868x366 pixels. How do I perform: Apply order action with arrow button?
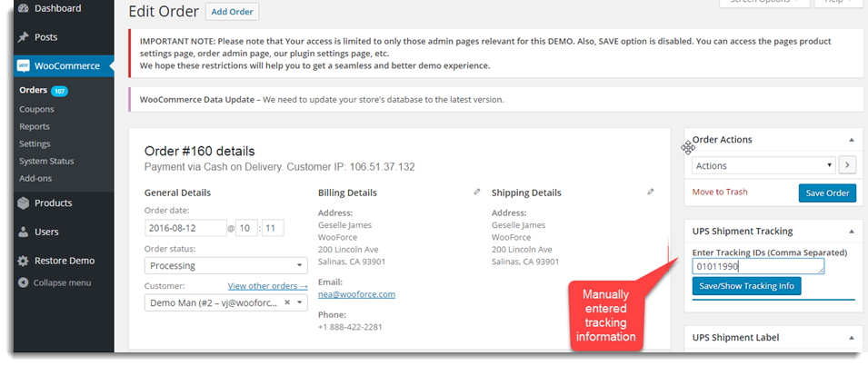click(x=847, y=164)
